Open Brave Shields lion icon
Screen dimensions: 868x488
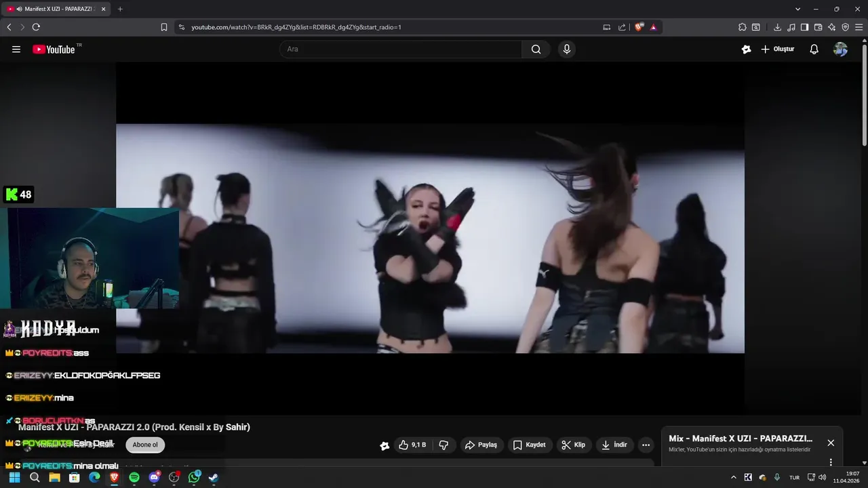point(639,27)
